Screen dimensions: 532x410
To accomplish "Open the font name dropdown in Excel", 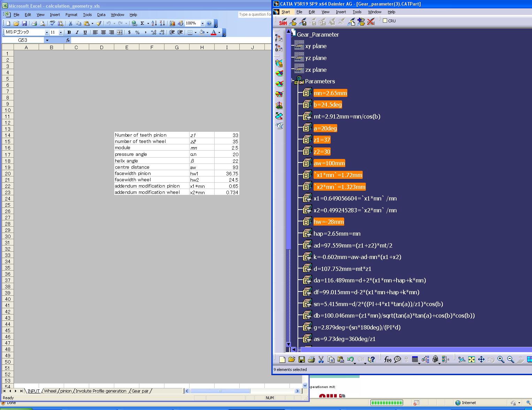I will [x=47, y=32].
